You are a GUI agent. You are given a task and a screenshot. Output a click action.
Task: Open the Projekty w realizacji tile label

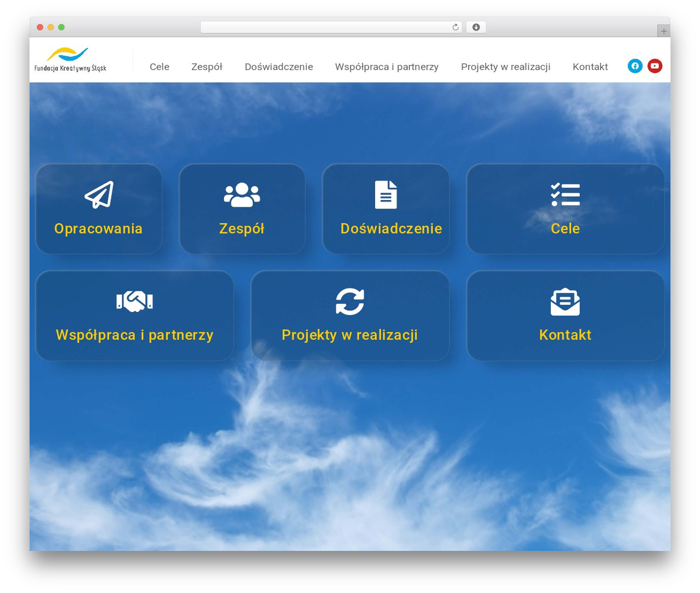350,335
